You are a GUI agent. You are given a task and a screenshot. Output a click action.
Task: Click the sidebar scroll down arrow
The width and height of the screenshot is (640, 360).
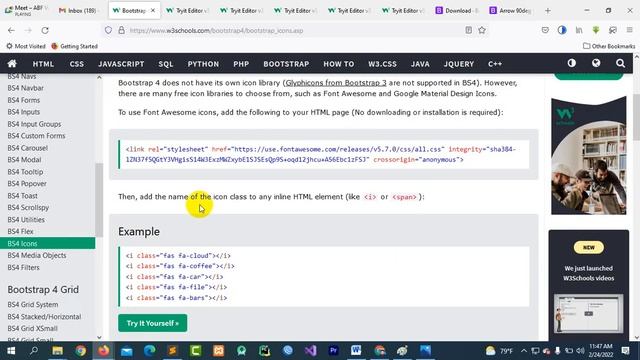pos(99,337)
